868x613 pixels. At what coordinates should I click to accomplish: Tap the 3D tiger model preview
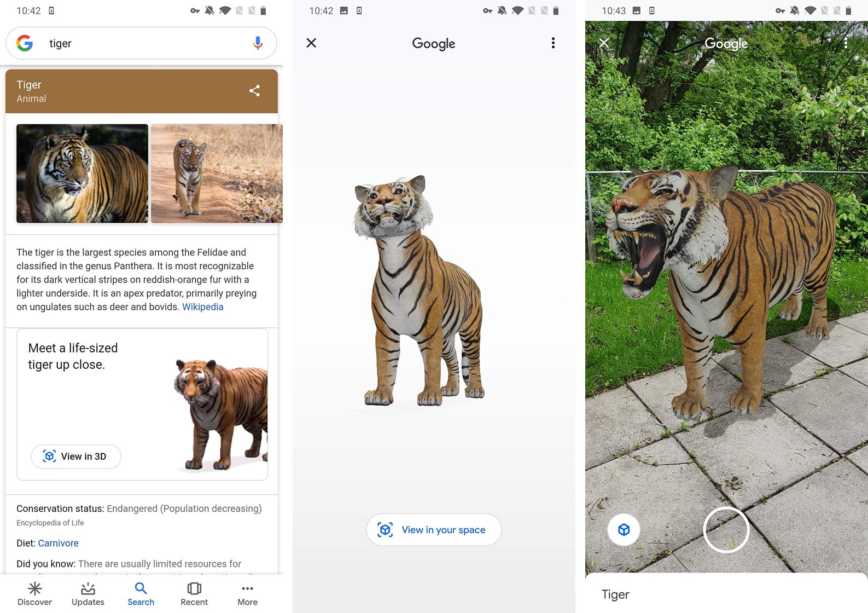[x=420, y=291]
